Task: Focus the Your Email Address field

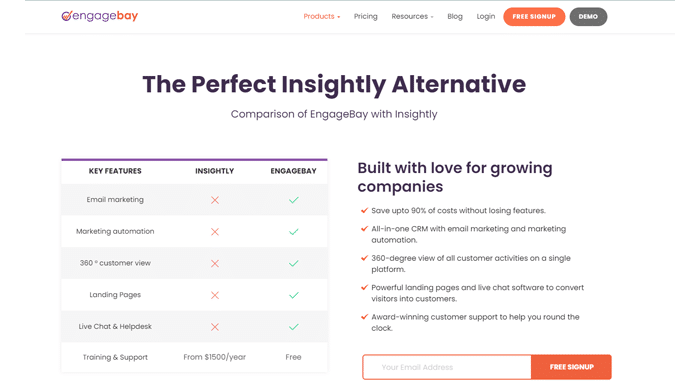Action: [447, 367]
